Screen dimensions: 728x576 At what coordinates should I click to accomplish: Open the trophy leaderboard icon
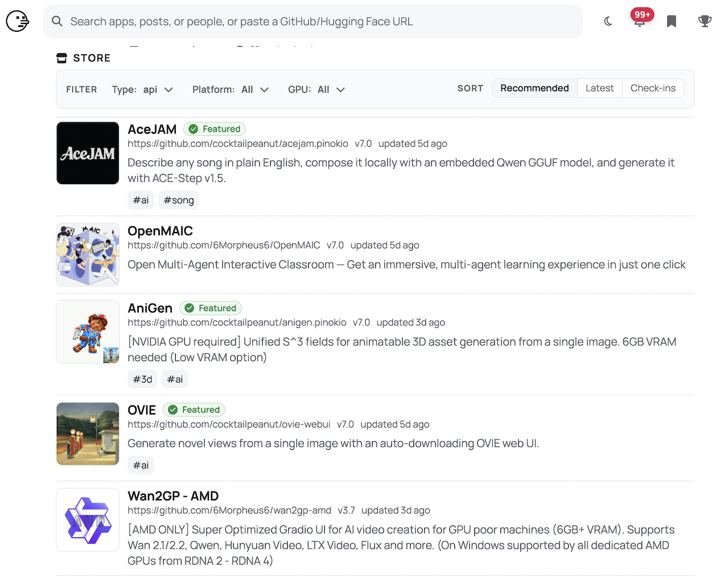tap(705, 22)
